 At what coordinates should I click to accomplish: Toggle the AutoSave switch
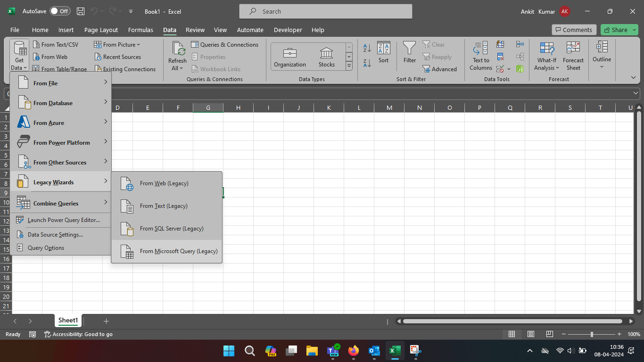pos(60,11)
